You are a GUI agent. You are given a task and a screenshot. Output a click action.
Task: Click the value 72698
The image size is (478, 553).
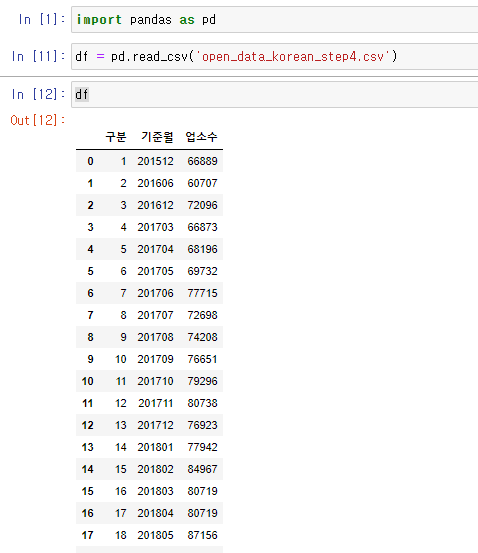click(x=202, y=315)
